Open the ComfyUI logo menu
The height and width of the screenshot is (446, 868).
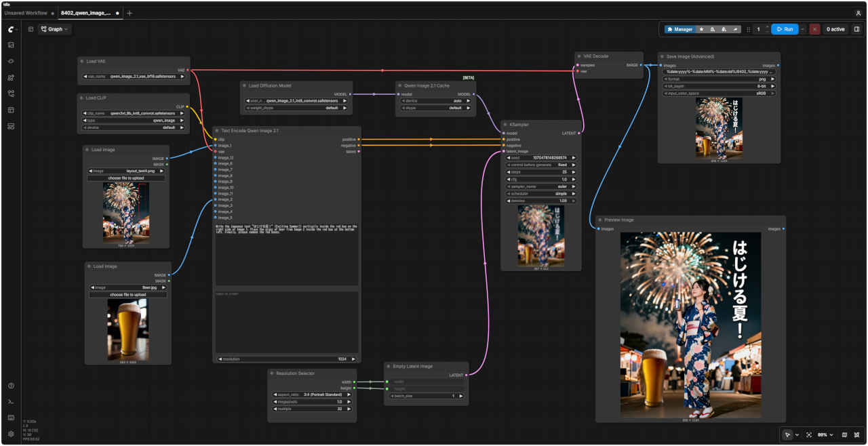tap(11, 29)
